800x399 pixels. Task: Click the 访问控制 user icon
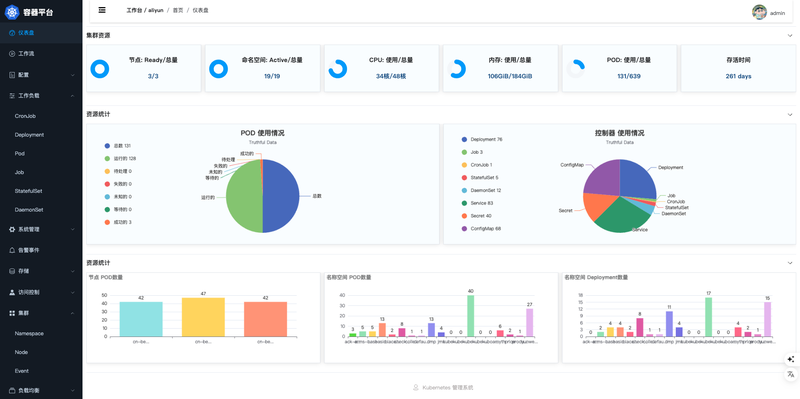[x=12, y=292]
